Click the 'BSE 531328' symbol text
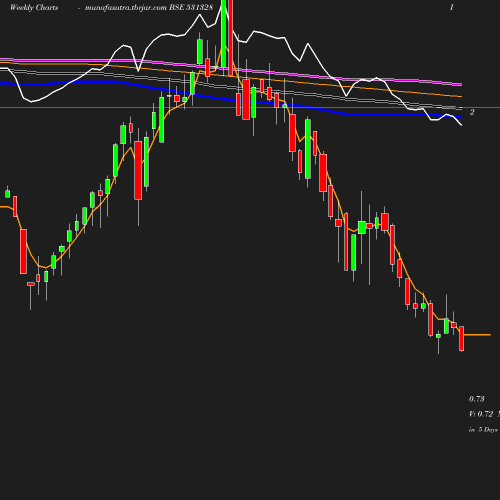 click(x=191, y=7)
